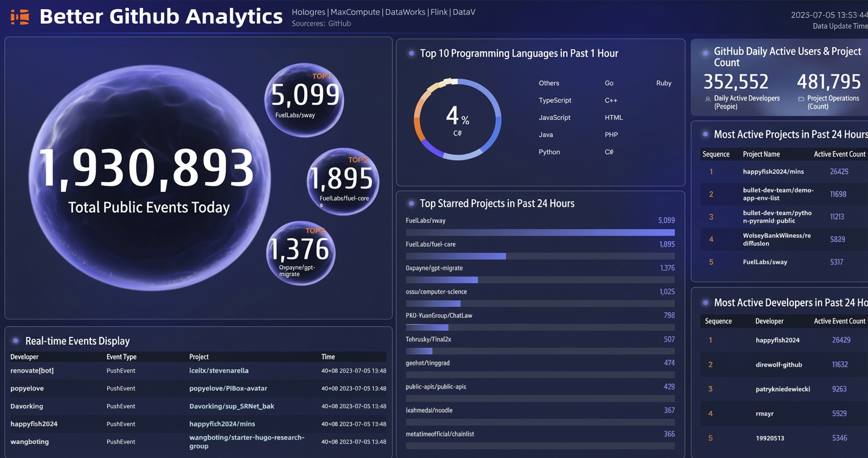This screenshot has width=868, height=458.
Task: Click the bullet beside Top 10 Programming Languages
Action: click(412, 54)
